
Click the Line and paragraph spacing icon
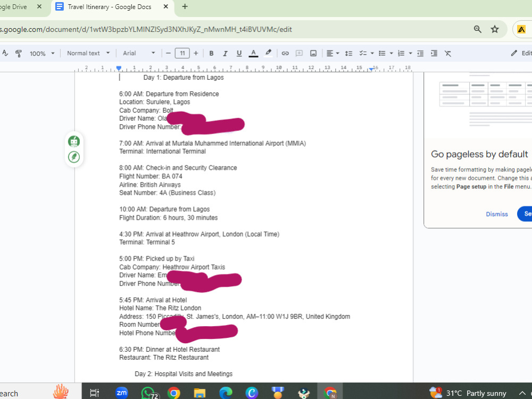tap(348, 53)
